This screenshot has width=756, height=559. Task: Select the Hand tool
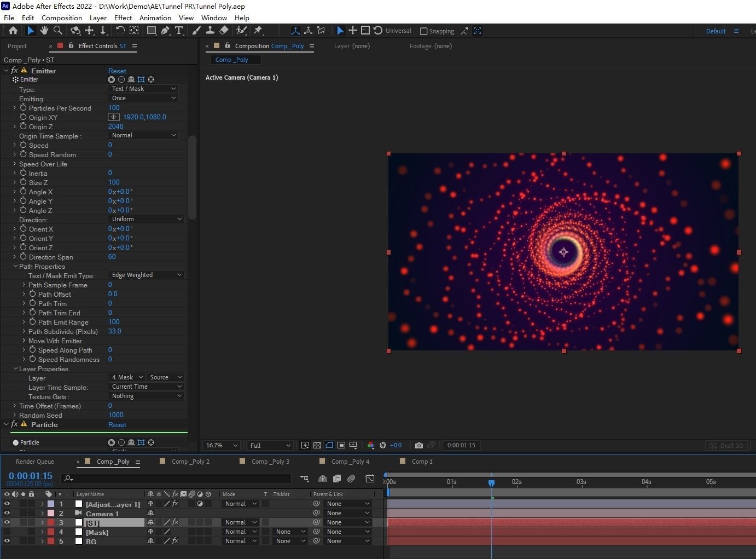pos(44,31)
